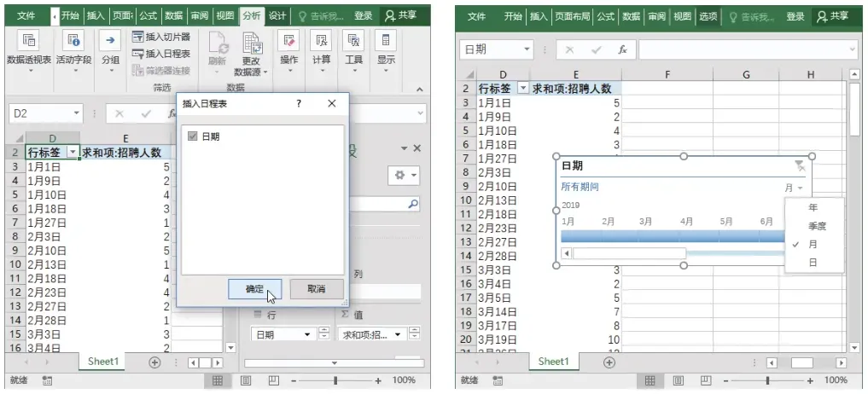Click zoom in plus in right status bar
This screenshot has width=868, height=394.
(810, 380)
